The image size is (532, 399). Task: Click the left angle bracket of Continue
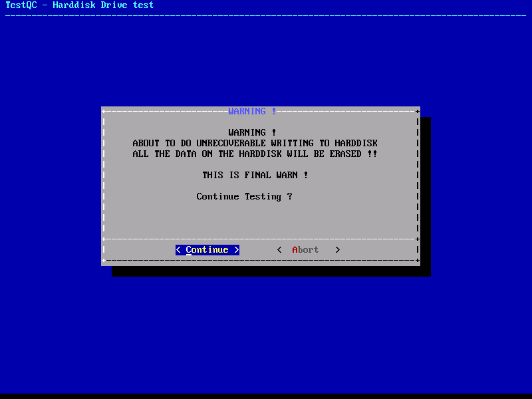[178, 250]
